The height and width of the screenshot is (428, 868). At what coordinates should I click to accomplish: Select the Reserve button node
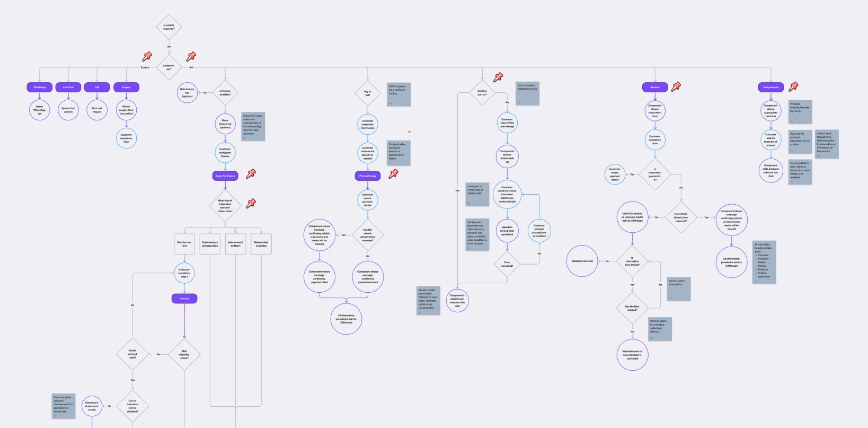[x=655, y=87]
